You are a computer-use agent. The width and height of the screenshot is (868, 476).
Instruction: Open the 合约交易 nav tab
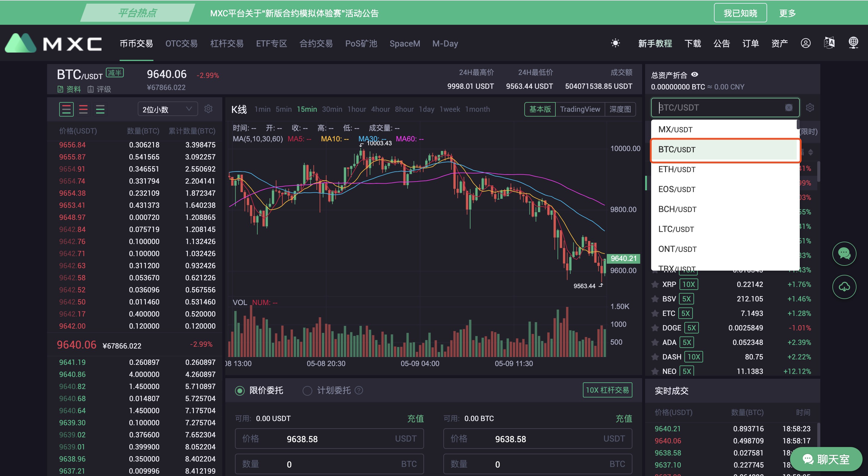pos(316,43)
